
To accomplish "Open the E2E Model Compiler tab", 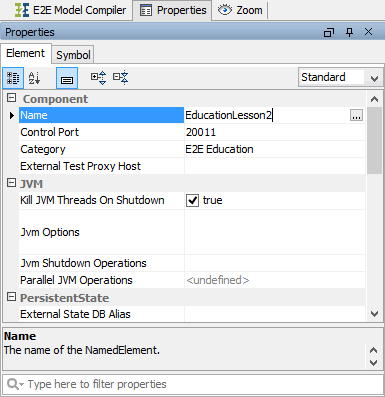I will (x=70, y=10).
